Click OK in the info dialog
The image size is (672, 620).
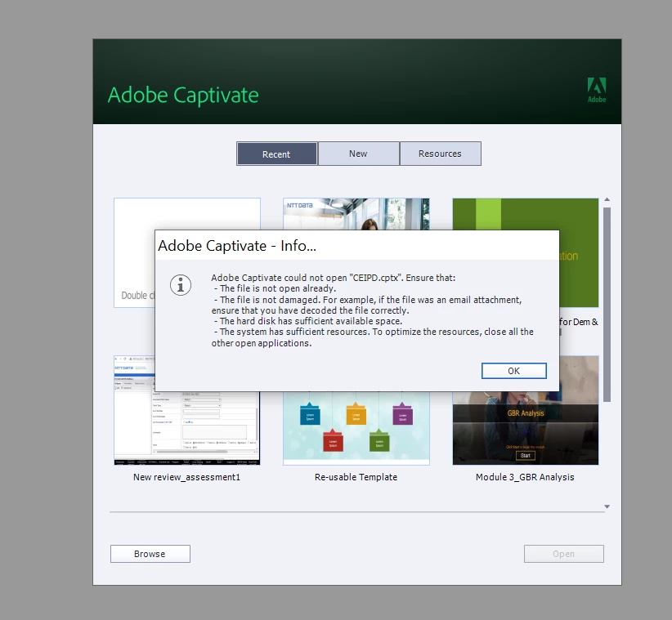(514, 371)
